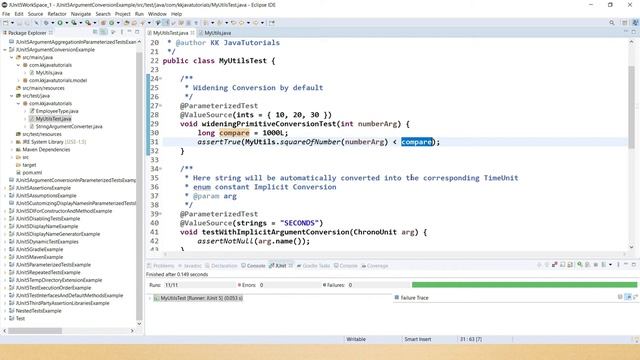Click the Compare Results icon beside Failure Trace

click(635, 297)
